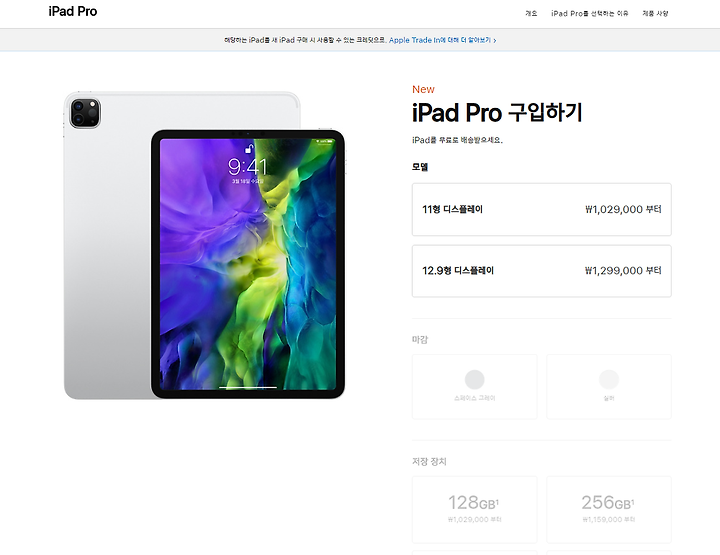Open iPad Pro를 선택하는 이유 tab
The image size is (720, 555).
590,14
